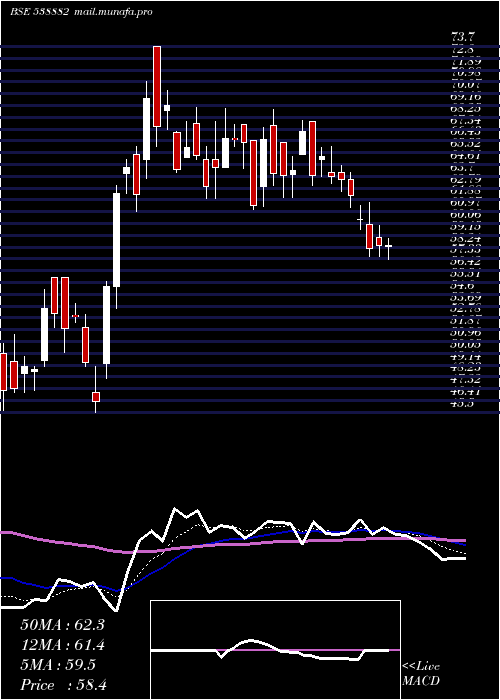The width and height of the screenshot is (500, 700).
Task: Click the 'BSE 538882 mail.munafa.pro' chart title
Action: 81,12
